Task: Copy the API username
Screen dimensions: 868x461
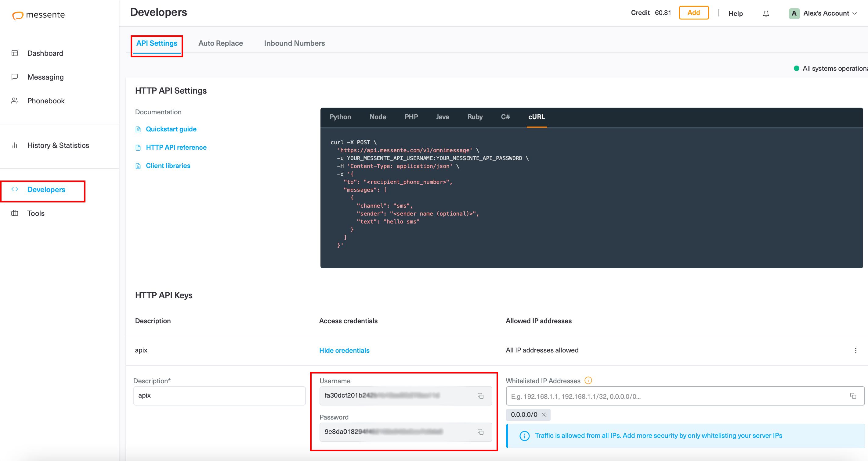Action: click(480, 396)
